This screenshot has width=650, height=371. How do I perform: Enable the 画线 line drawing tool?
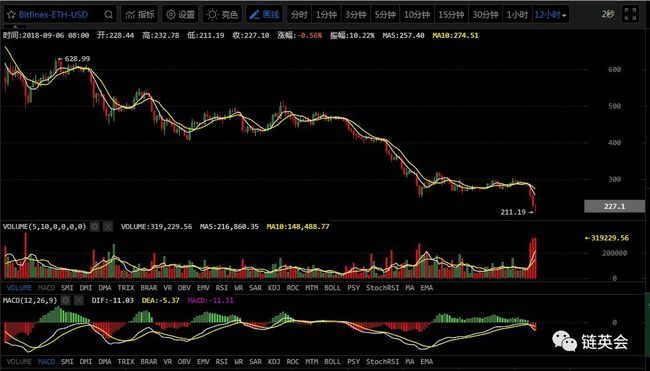tap(264, 15)
